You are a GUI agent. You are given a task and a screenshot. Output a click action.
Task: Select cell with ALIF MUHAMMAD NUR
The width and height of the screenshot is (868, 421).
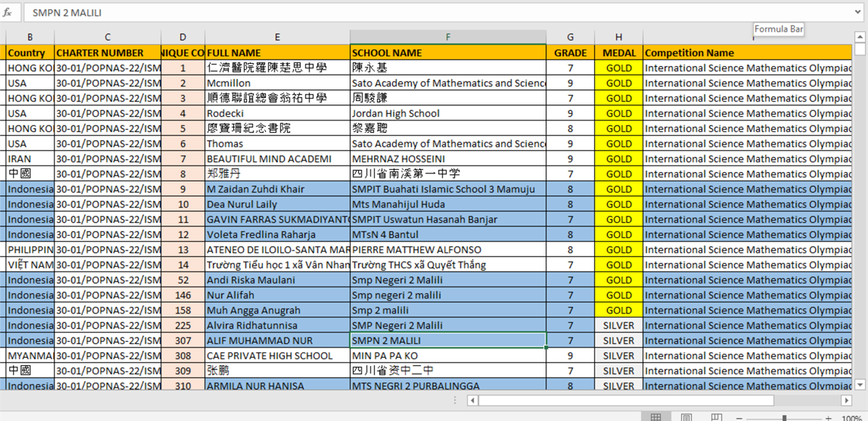tap(277, 340)
